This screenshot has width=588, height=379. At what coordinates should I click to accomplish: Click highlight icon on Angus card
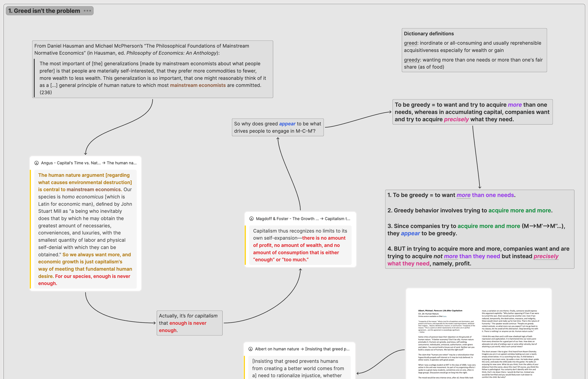tap(36, 163)
